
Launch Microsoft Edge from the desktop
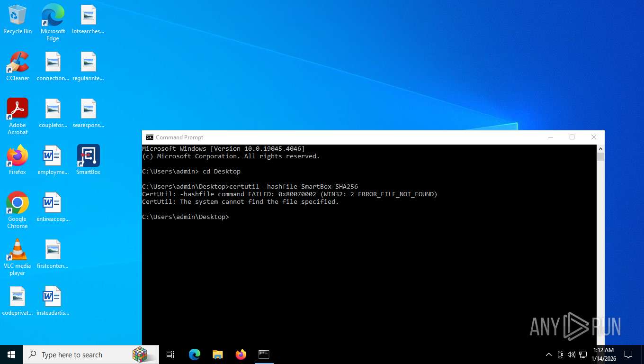tap(53, 22)
